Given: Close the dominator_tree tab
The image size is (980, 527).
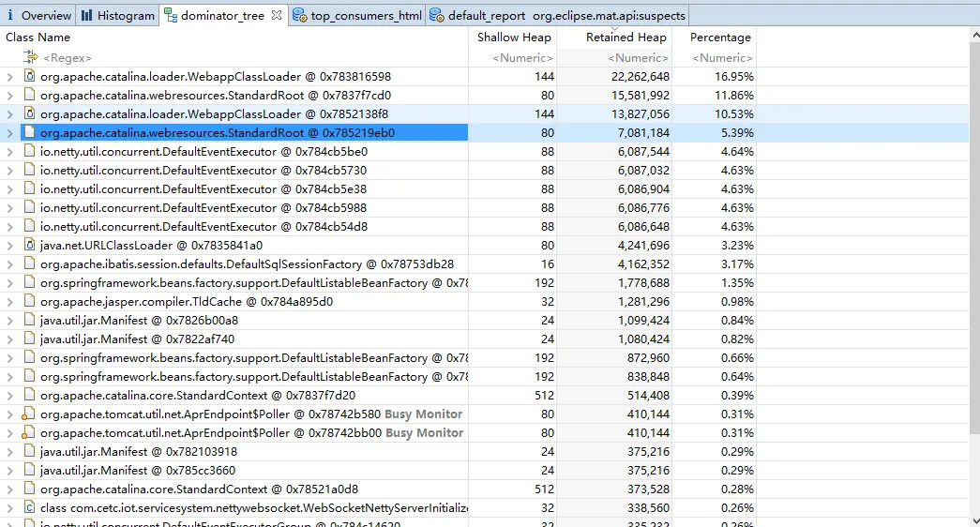Looking at the screenshot, I should 277,15.
